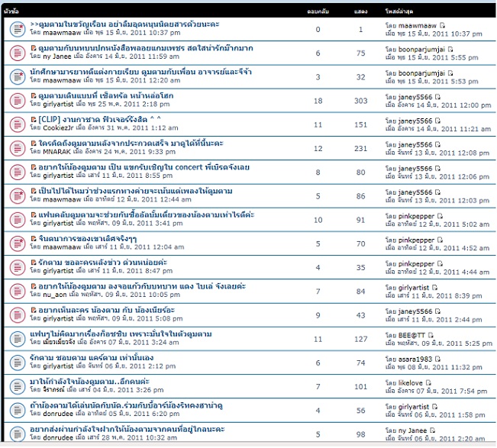
Task: Open the author link จิราภรณ์
Action: (x=54, y=390)
